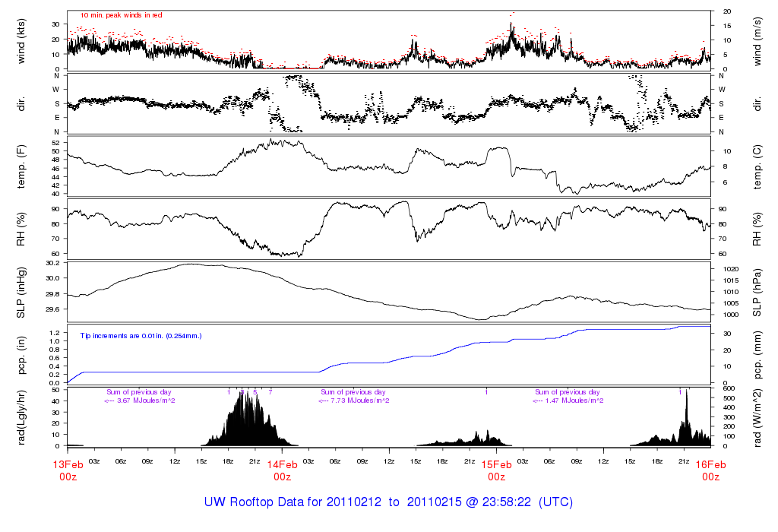Click the '44' tick on Fahrenheit axis

pyautogui.click(x=55, y=177)
